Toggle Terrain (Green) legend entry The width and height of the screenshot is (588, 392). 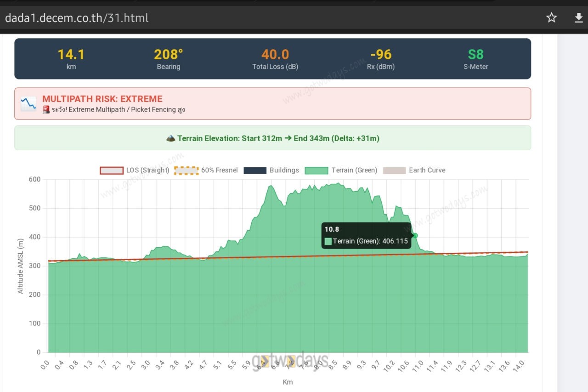(x=316, y=170)
